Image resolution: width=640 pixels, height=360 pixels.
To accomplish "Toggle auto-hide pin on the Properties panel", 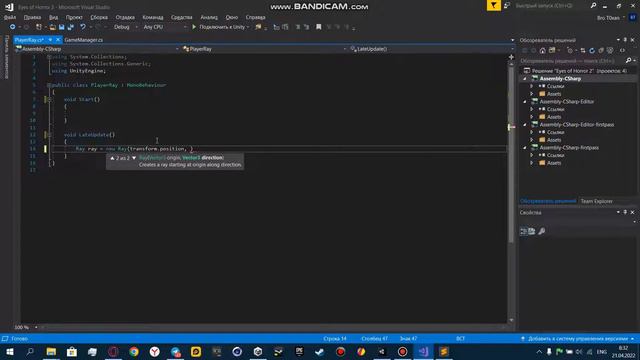I will pos(625,212).
